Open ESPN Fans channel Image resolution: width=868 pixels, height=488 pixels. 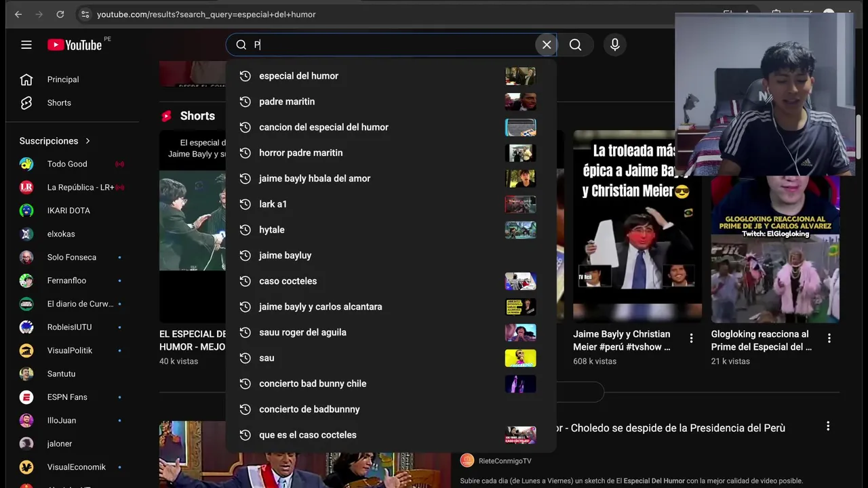tap(73, 397)
